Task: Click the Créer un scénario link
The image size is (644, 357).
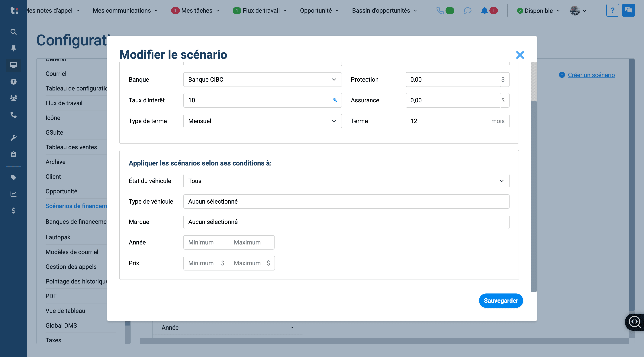Action: click(x=591, y=75)
